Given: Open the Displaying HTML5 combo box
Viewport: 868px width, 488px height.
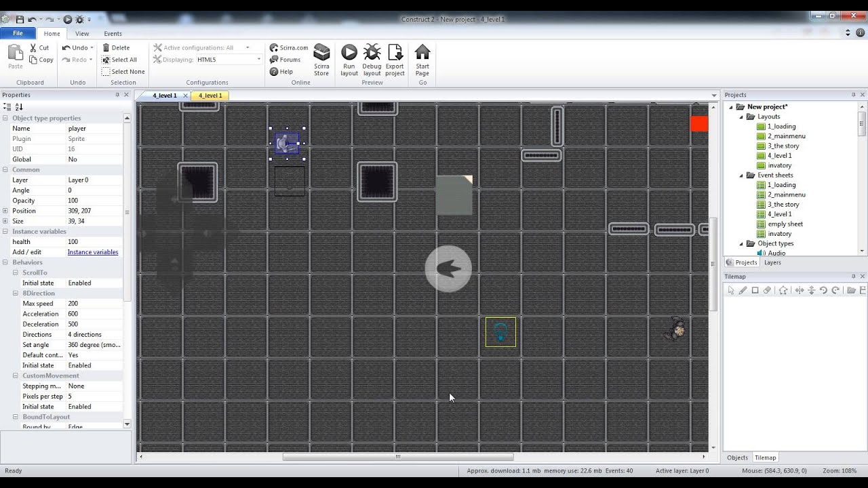Looking at the screenshot, I should pos(229,60).
